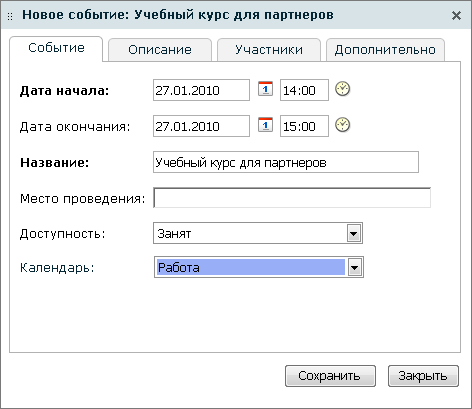The width and height of the screenshot is (472, 409).
Task: Click the dialog title Новое событие
Action: pos(178,15)
